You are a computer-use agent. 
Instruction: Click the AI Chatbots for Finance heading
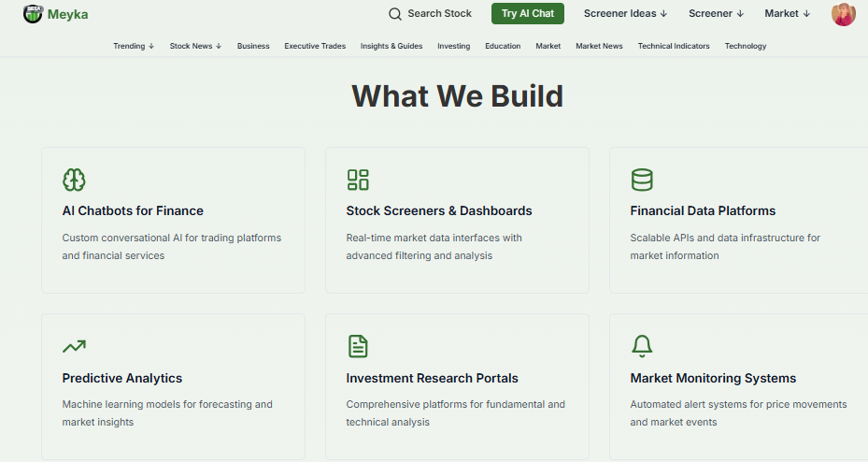click(133, 211)
